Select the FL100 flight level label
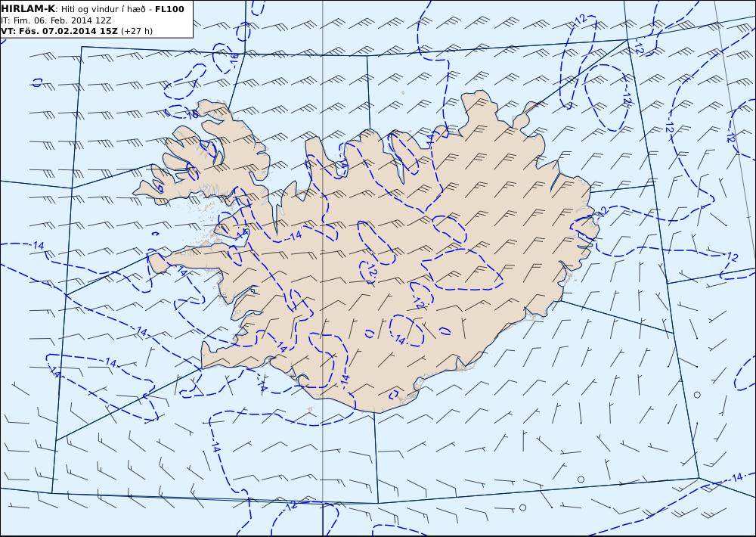This screenshot has width=756, height=537. click(x=169, y=9)
